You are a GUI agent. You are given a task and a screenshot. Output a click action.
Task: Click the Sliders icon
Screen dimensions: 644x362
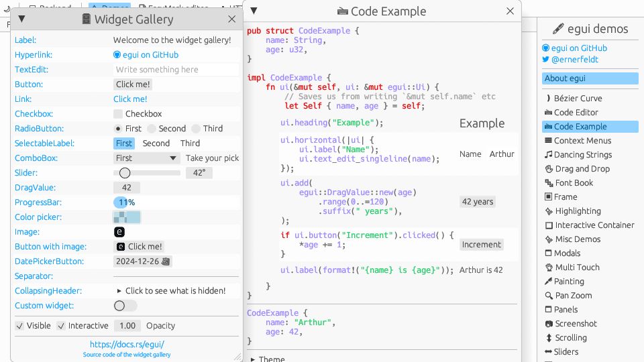click(548, 352)
